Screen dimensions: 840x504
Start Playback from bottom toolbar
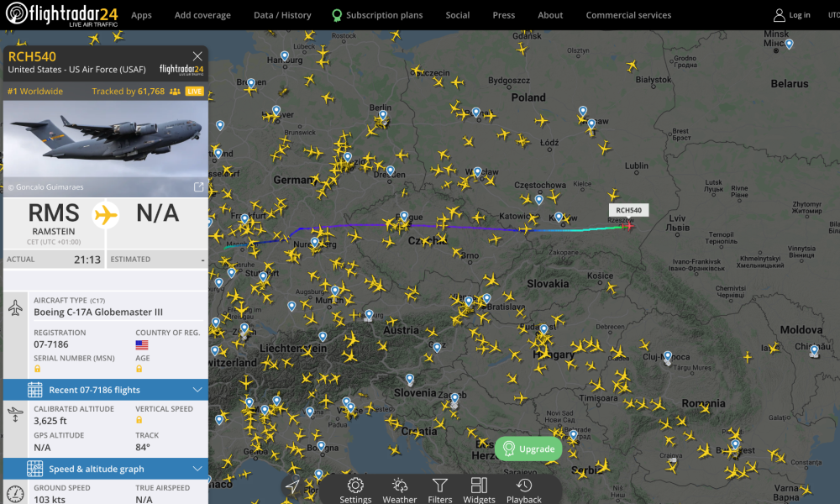coord(523,489)
